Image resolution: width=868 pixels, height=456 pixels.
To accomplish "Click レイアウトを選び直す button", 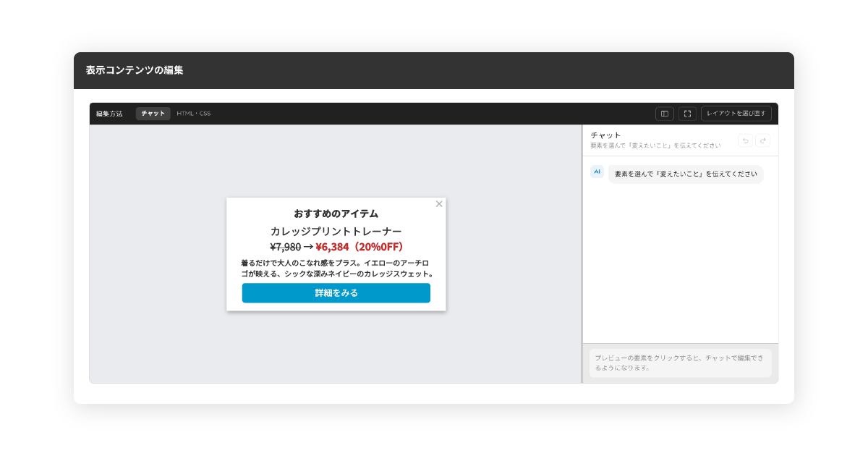I will click(736, 114).
